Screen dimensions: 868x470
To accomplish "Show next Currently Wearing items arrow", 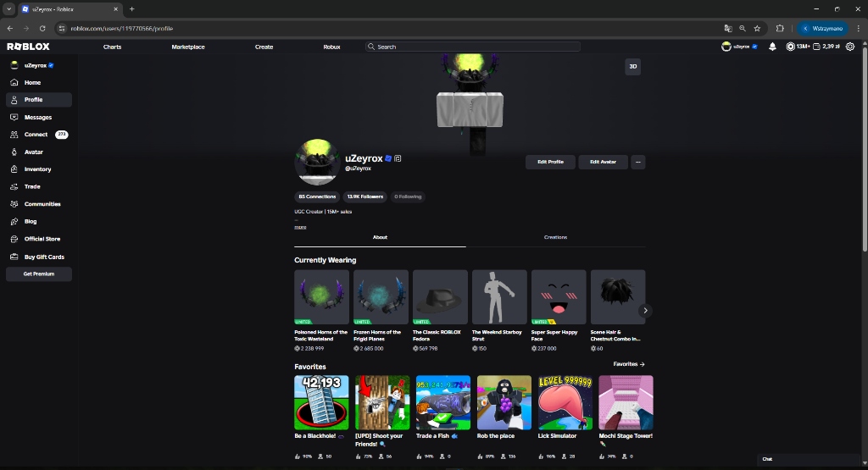I will [645, 311].
